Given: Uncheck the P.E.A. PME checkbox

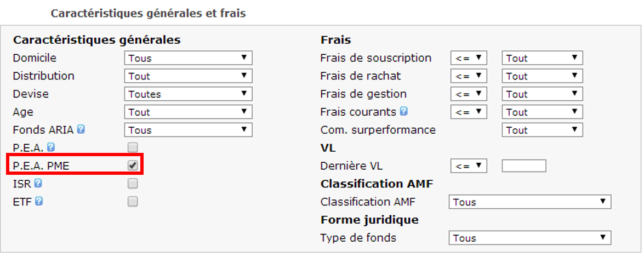Looking at the screenshot, I should point(133,165).
